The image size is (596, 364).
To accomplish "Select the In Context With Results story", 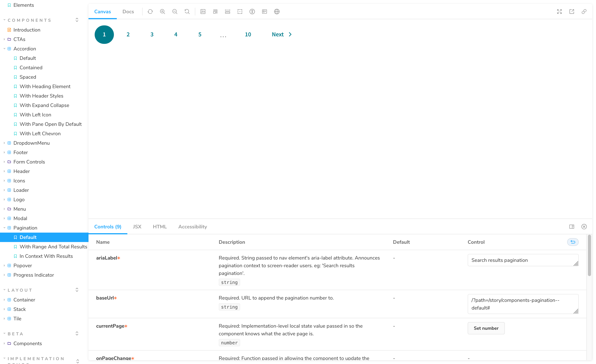I will (46, 256).
